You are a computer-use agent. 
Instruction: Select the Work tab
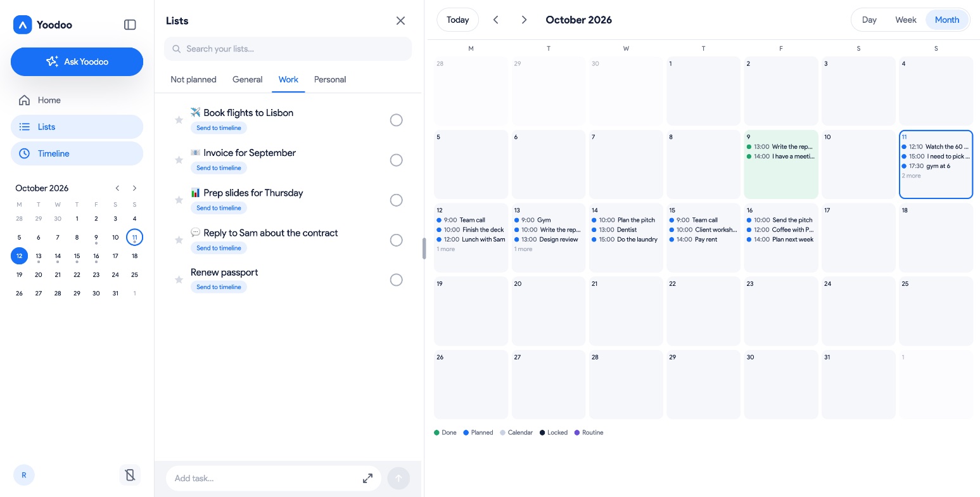tap(288, 80)
